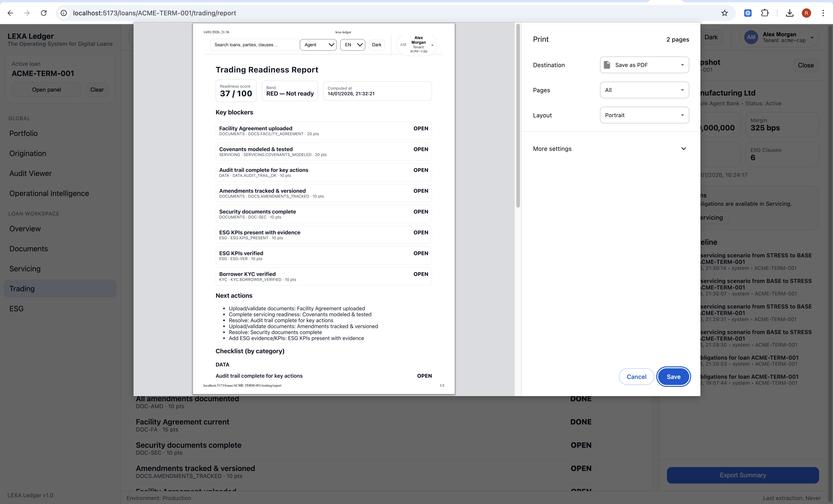Select Servicing in the loan workspace sidebar
Screen dimensions: 833x504
[25, 269]
